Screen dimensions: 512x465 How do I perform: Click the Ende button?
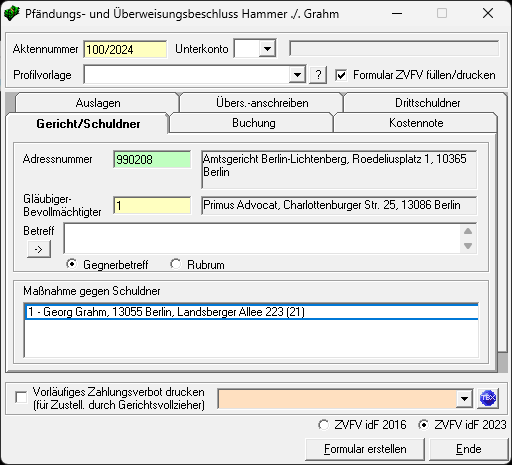[x=468, y=449]
